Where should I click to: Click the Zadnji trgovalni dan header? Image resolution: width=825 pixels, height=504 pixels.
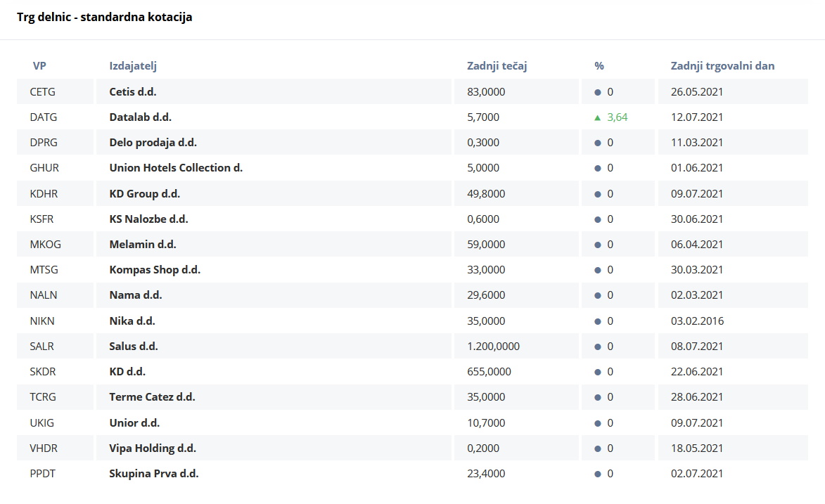(x=722, y=66)
